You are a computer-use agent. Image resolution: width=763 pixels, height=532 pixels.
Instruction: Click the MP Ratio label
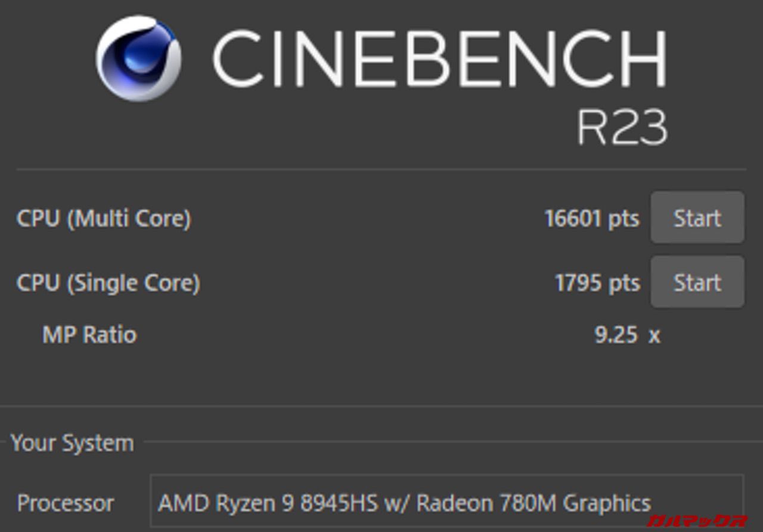[x=89, y=335]
